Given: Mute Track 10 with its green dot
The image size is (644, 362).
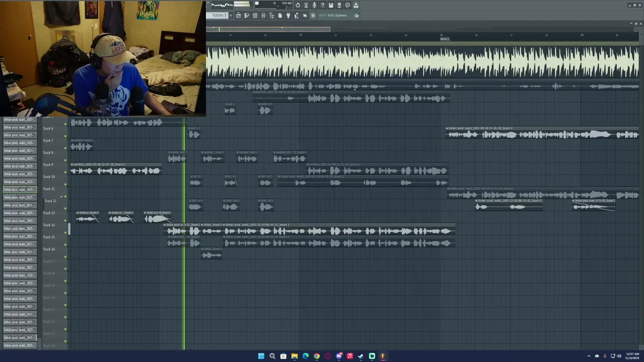Looking at the screenshot, I should coord(65,184).
